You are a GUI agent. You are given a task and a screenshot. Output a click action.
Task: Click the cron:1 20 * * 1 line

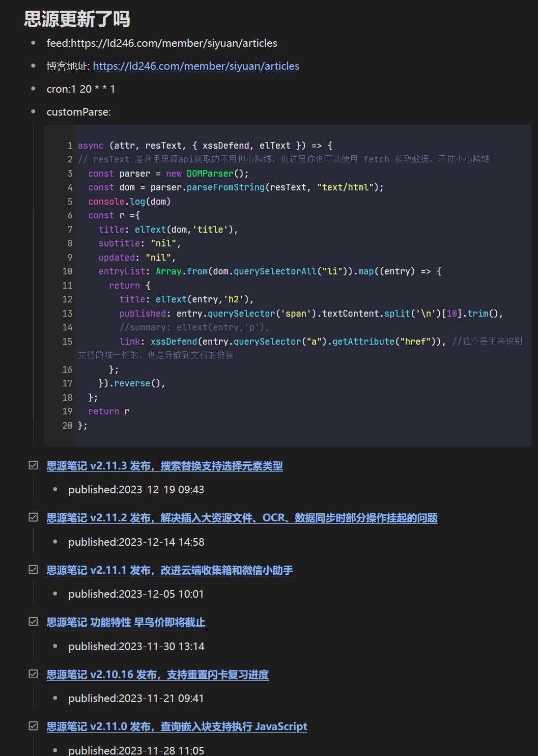click(x=81, y=89)
